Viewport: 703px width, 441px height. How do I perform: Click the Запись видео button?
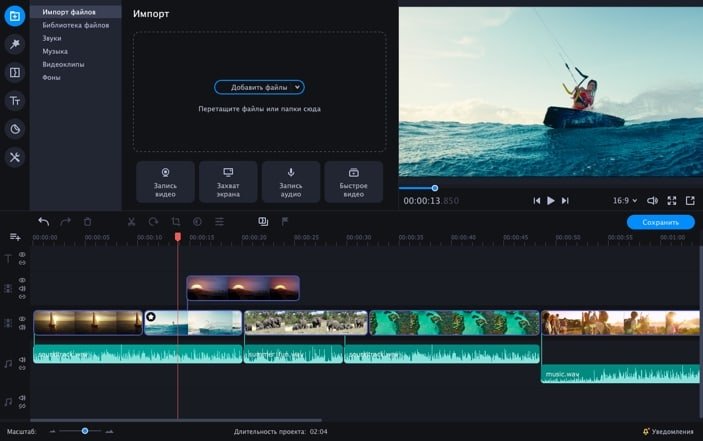tap(165, 181)
